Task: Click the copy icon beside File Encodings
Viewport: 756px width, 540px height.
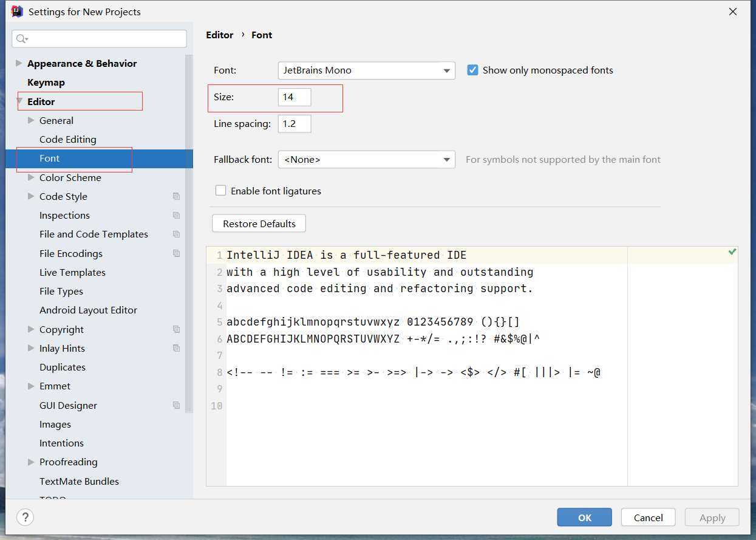Action: [x=176, y=253]
